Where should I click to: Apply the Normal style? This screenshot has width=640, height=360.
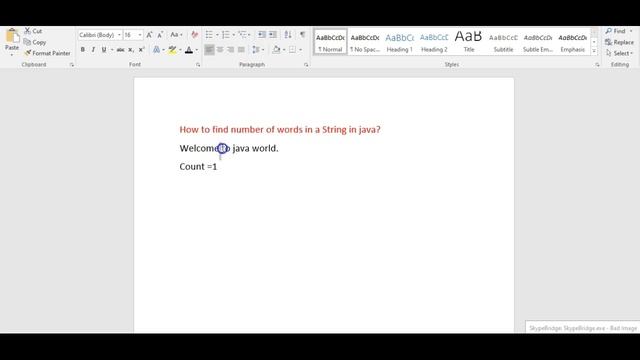[x=330, y=42]
